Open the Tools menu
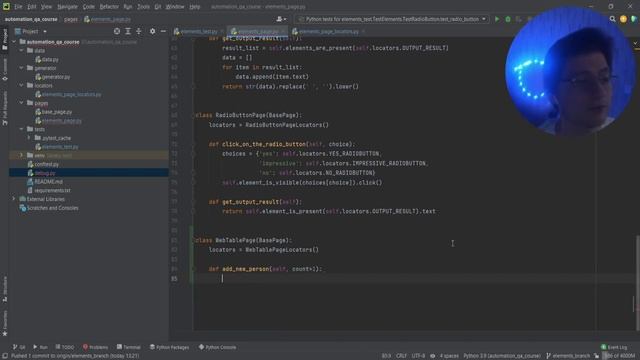The image size is (640, 360). pos(143,7)
